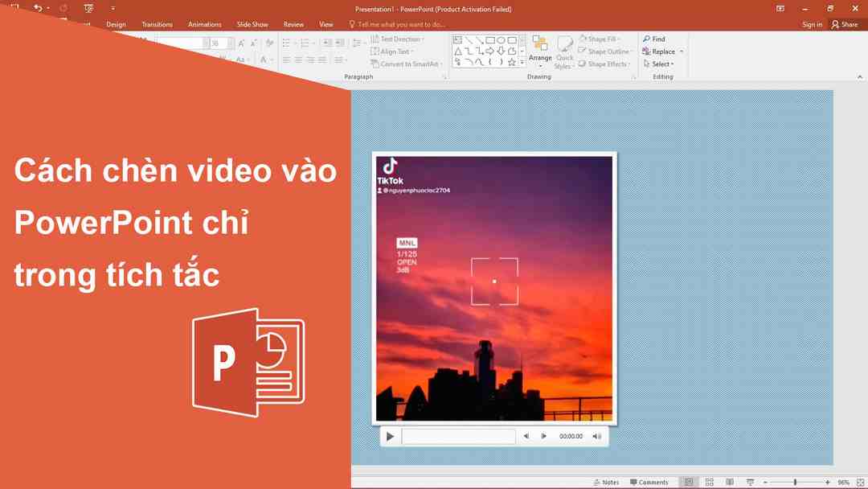The image size is (868, 489).
Task: Click the Find button
Action: click(x=653, y=39)
